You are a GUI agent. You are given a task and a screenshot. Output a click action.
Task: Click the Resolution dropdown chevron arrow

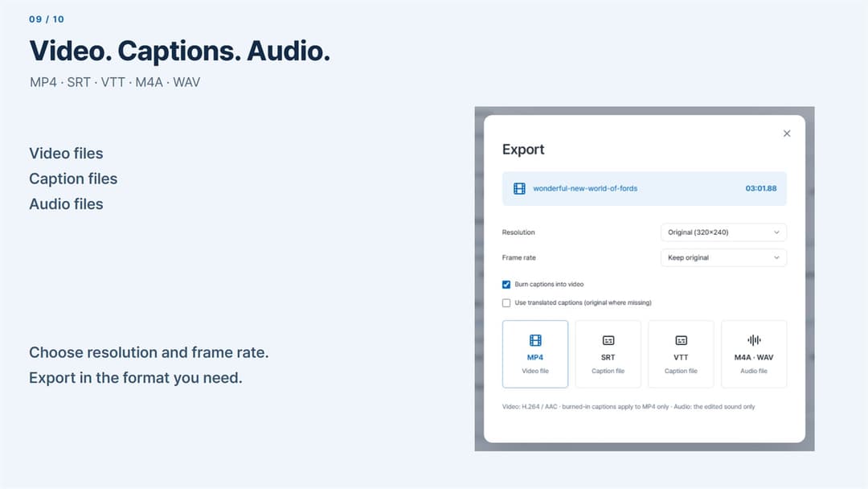tap(776, 232)
